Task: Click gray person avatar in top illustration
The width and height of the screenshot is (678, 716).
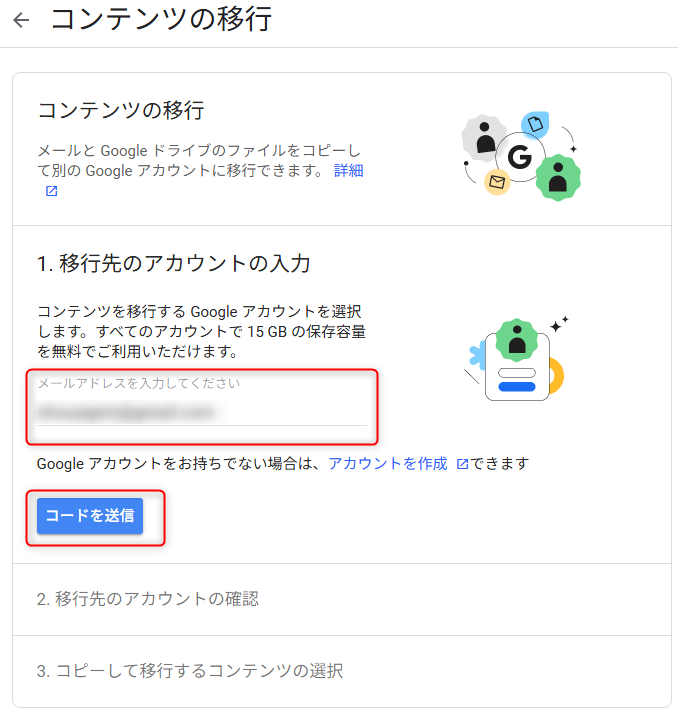Action: 484,138
